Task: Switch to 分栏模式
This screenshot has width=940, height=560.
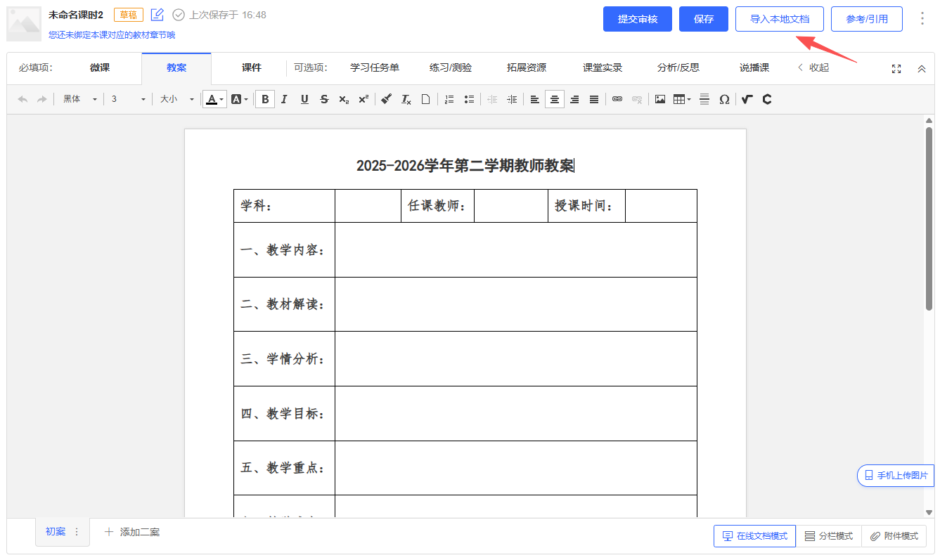Action: (x=828, y=536)
